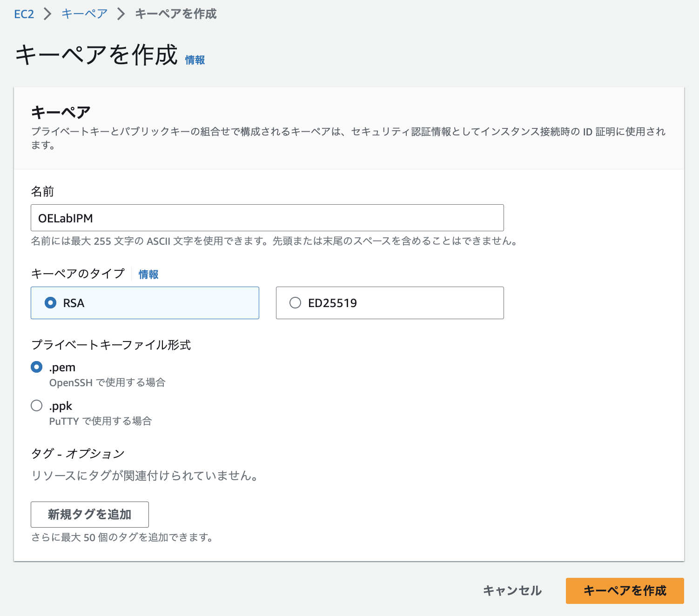Click the .pem label text

(62, 367)
